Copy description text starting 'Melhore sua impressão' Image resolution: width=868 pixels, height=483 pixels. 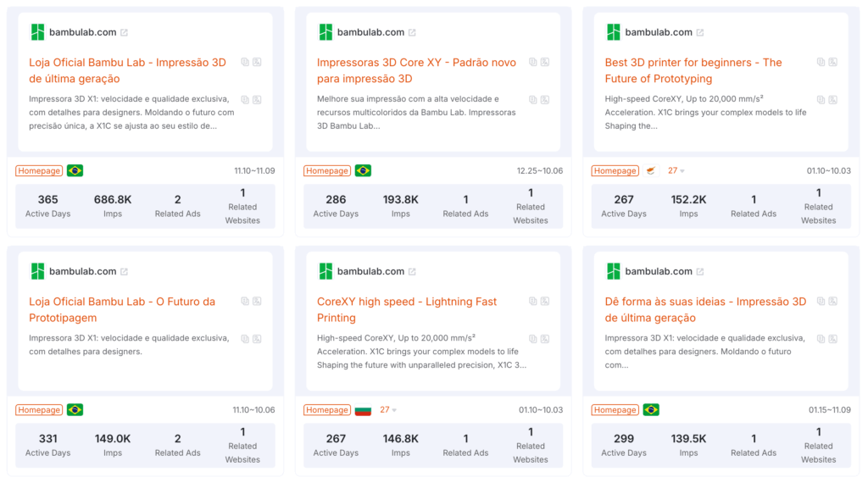coord(533,99)
